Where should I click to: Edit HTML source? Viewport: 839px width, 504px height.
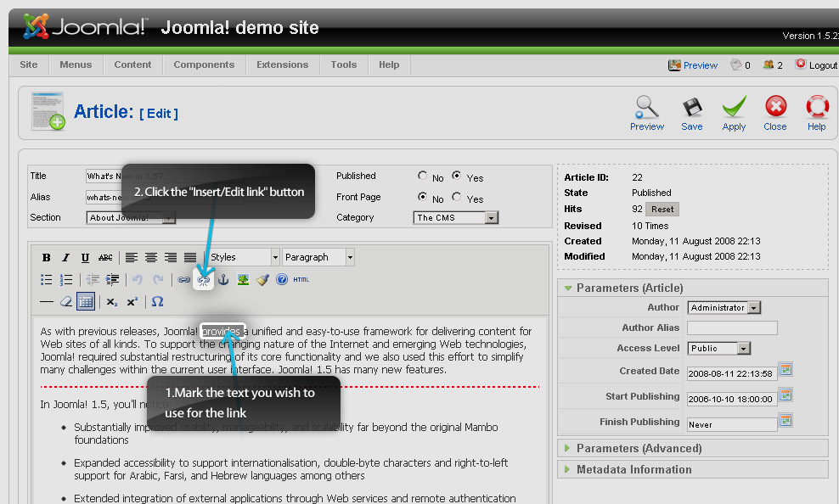point(301,279)
